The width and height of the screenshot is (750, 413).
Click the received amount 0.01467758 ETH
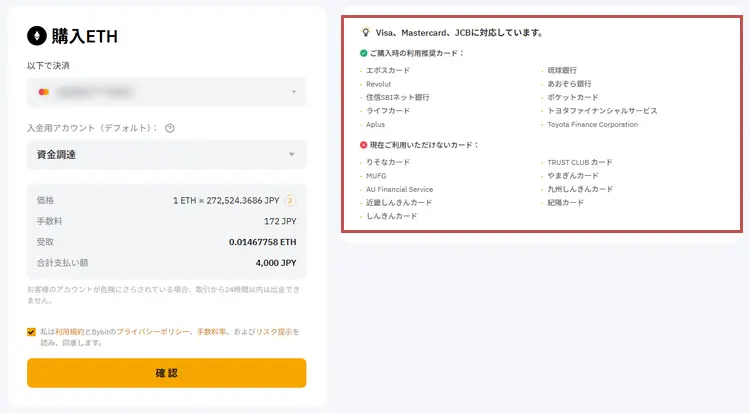coord(263,242)
